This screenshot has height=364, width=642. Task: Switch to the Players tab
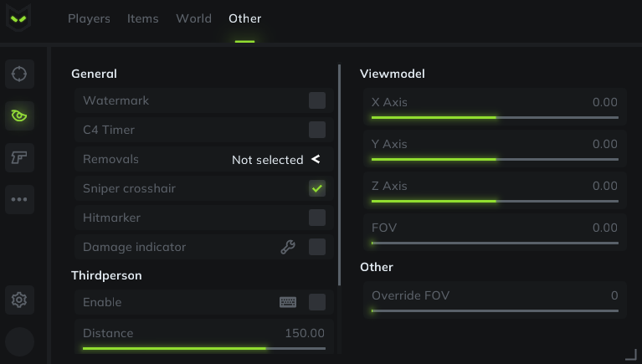[x=89, y=18]
